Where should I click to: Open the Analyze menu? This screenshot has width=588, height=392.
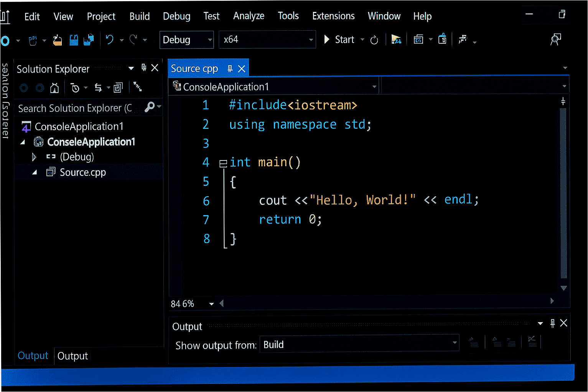pyautogui.click(x=249, y=16)
